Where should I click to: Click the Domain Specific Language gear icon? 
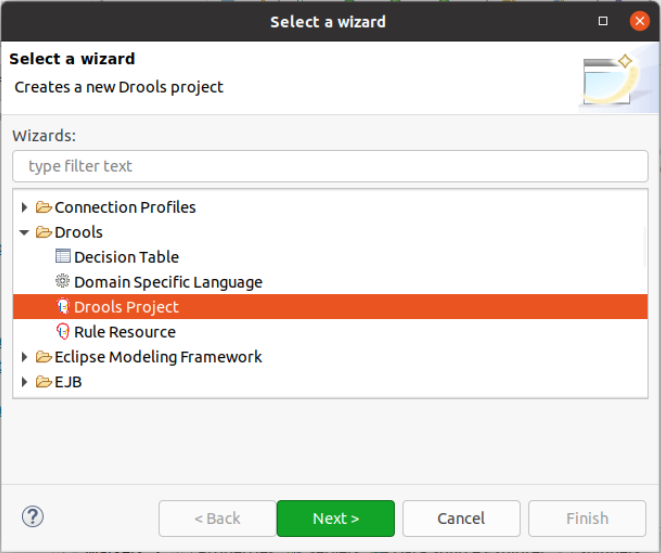(63, 282)
